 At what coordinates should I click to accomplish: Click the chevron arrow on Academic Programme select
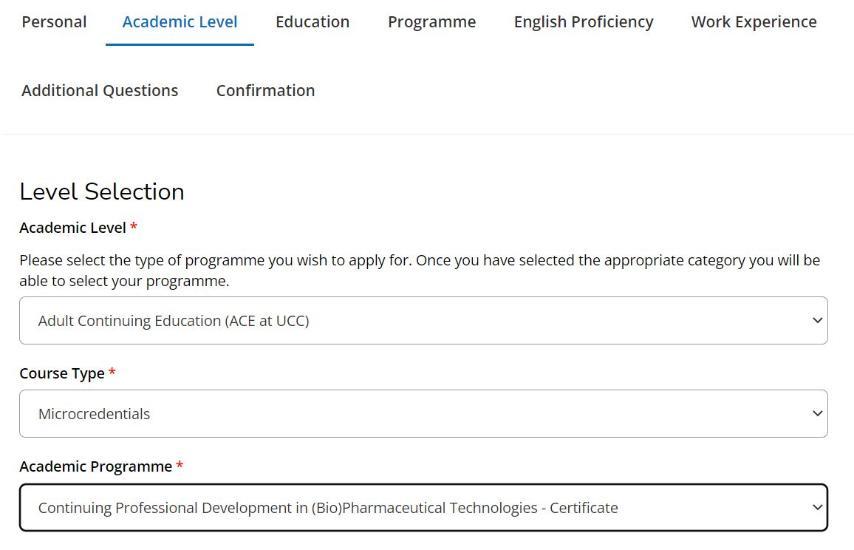(817, 508)
